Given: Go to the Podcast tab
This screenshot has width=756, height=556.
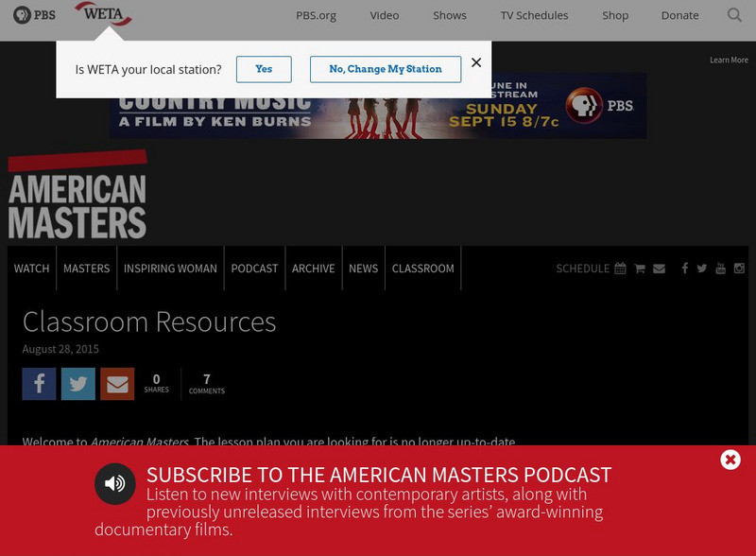Looking at the screenshot, I should [254, 269].
